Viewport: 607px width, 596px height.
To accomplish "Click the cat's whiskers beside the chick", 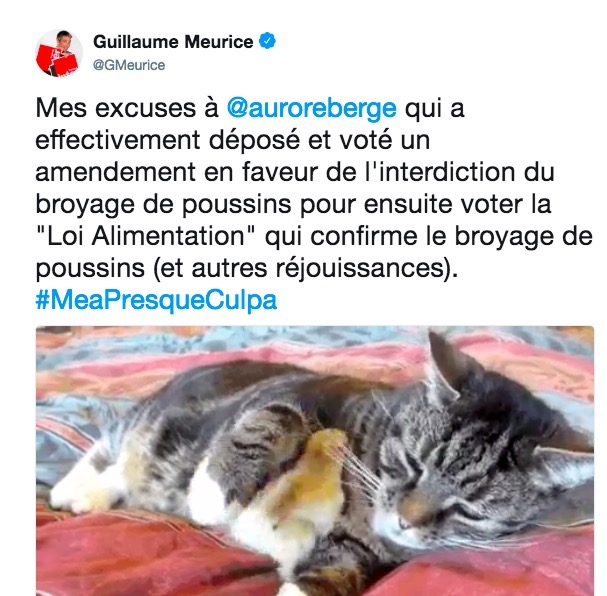I will 354,466.
